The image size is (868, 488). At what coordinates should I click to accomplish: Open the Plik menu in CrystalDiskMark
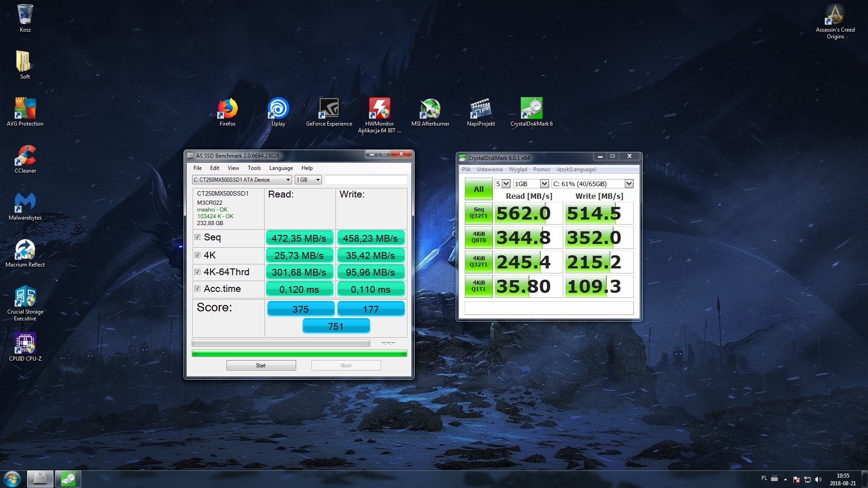coord(466,169)
